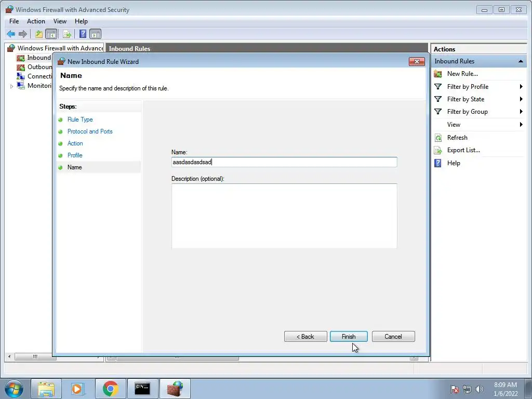Click the Connection Security Rules tree icon
The width and height of the screenshot is (532, 399).
pyautogui.click(x=21, y=76)
